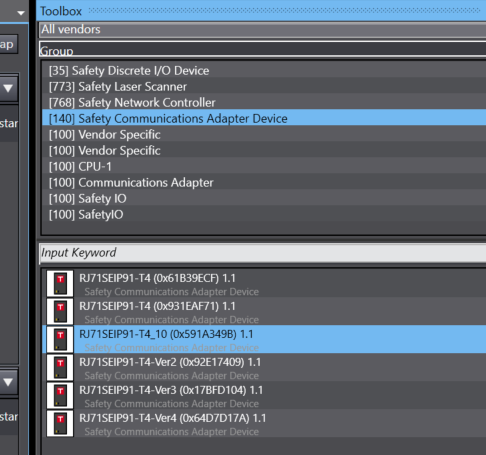Select group [100] SafetyIO
Image resolution: width=486 pixels, height=455 pixels.
[264, 214]
